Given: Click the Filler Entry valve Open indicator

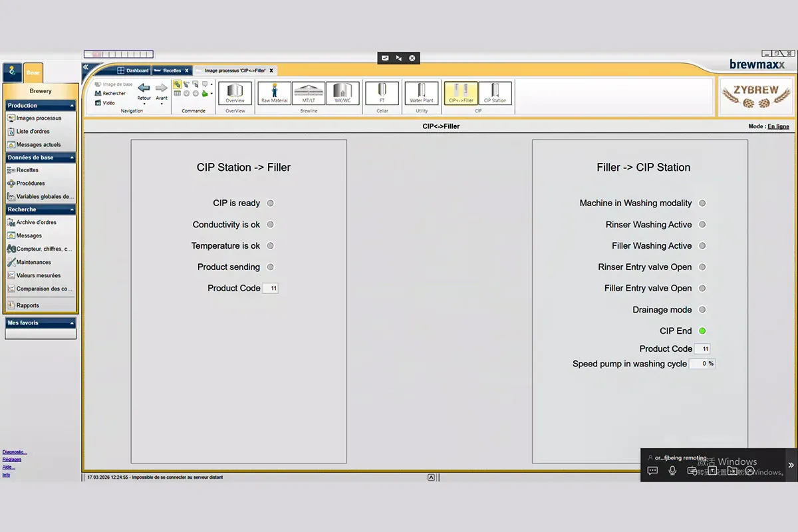Looking at the screenshot, I should click(702, 289).
